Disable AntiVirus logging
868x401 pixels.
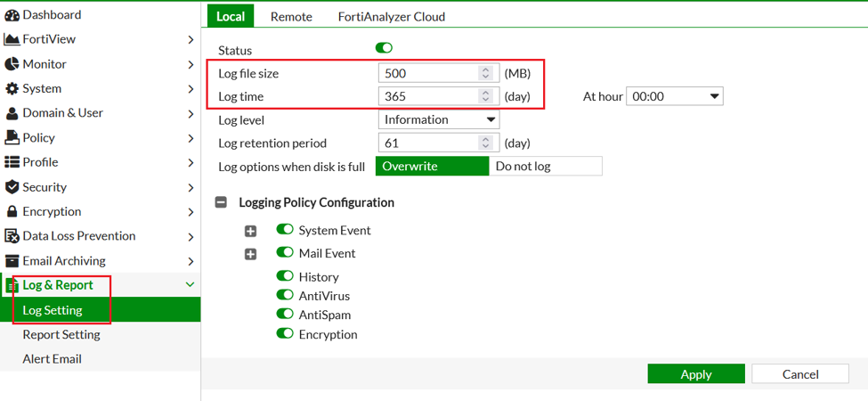coord(285,295)
